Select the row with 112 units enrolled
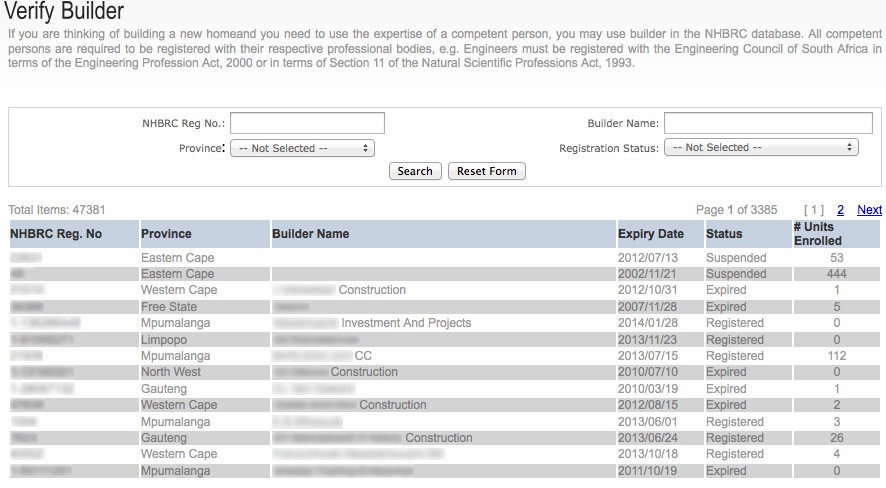Screen dimensions: 886x488 (x=445, y=356)
